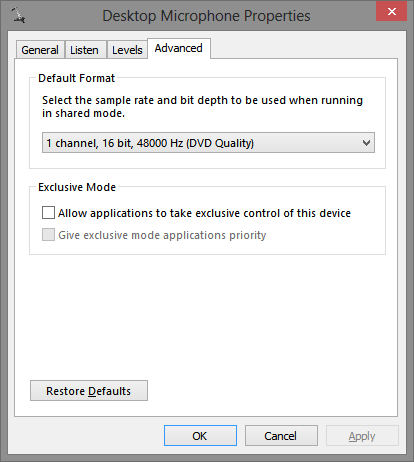This screenshot has width=414, height=462.
Task: Click the 'Select the sample rate' description text
Action: point(202,107)
